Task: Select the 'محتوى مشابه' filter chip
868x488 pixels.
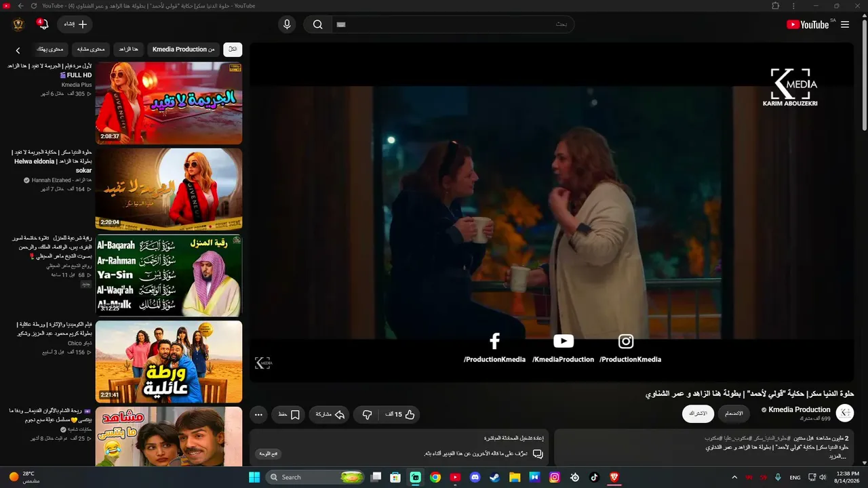Action: [91, 49]
